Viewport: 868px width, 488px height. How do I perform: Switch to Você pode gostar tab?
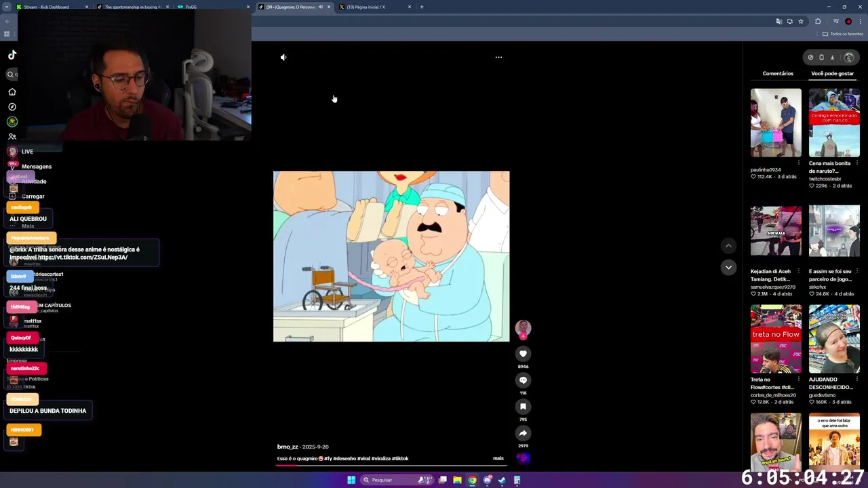(832, 73)
